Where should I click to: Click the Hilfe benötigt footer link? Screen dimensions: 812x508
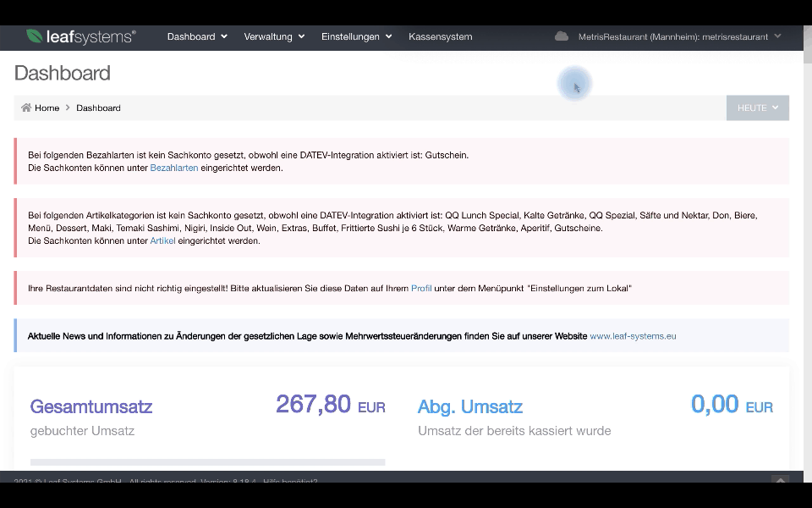292,482
